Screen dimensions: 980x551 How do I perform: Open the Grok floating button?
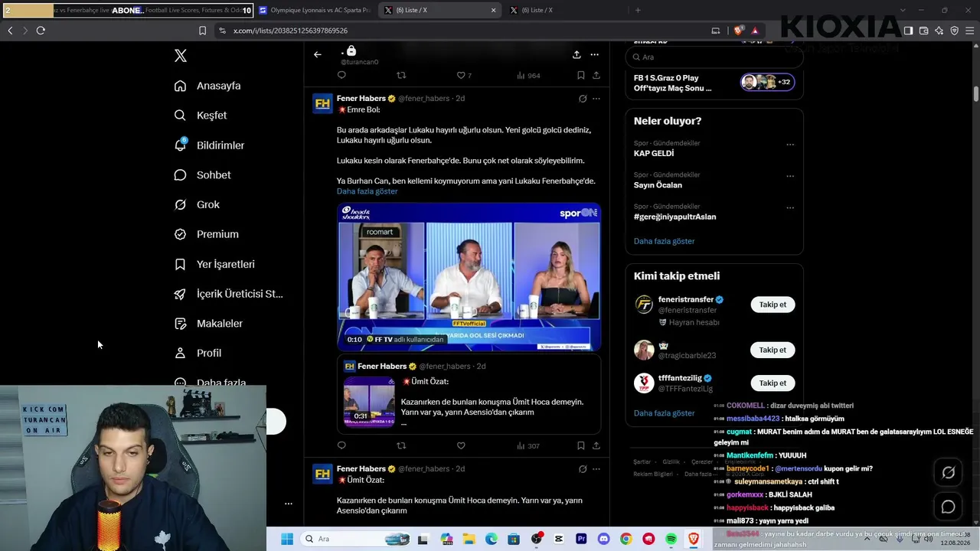(x=948, y=473)
